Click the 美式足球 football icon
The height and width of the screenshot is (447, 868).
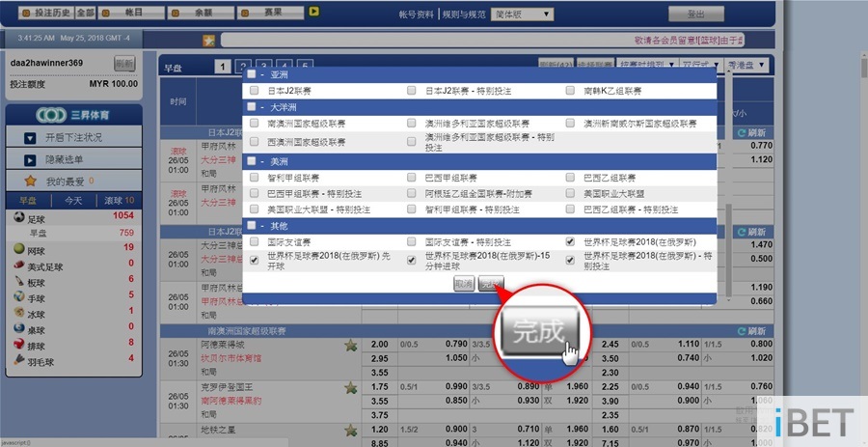pos(19,265)
